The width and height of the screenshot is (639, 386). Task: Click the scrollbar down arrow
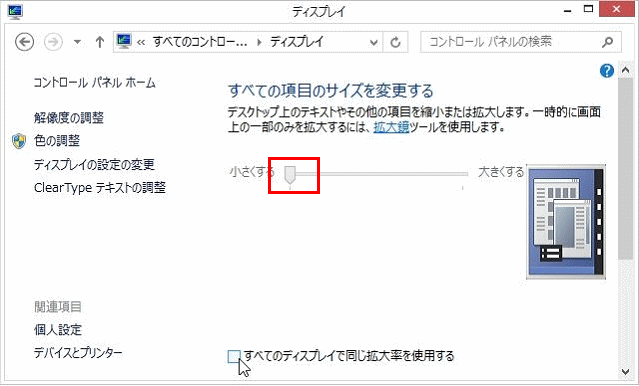coord(625,372)
